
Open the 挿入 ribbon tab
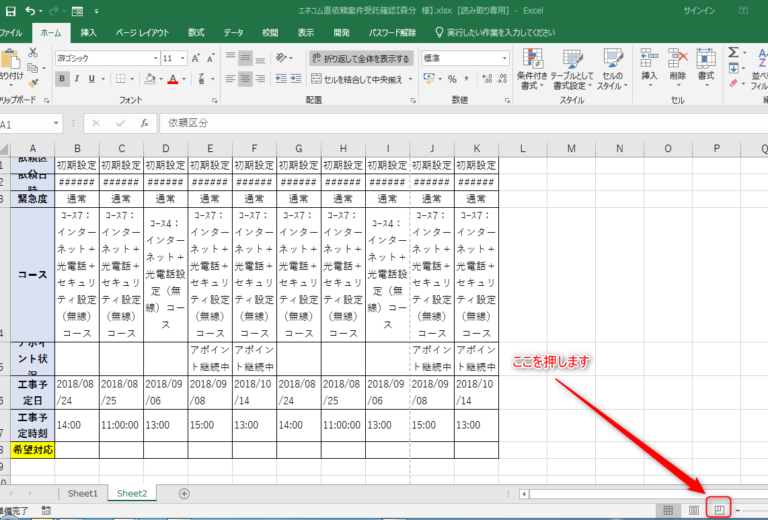tap(89, 33)
